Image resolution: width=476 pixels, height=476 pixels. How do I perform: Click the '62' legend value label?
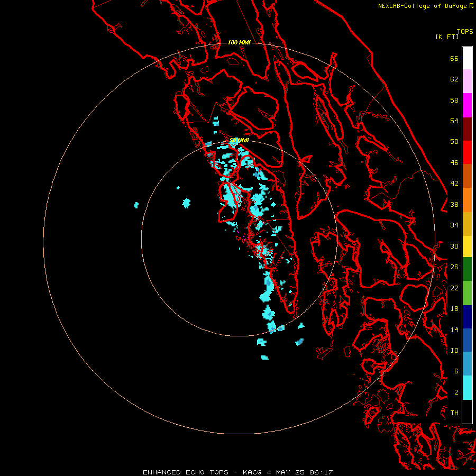[x=454, y=79]
